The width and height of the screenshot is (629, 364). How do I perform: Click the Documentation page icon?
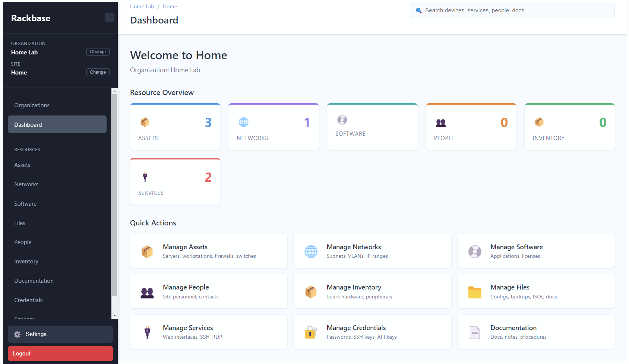pyautogui.click(x=475, y=332)
